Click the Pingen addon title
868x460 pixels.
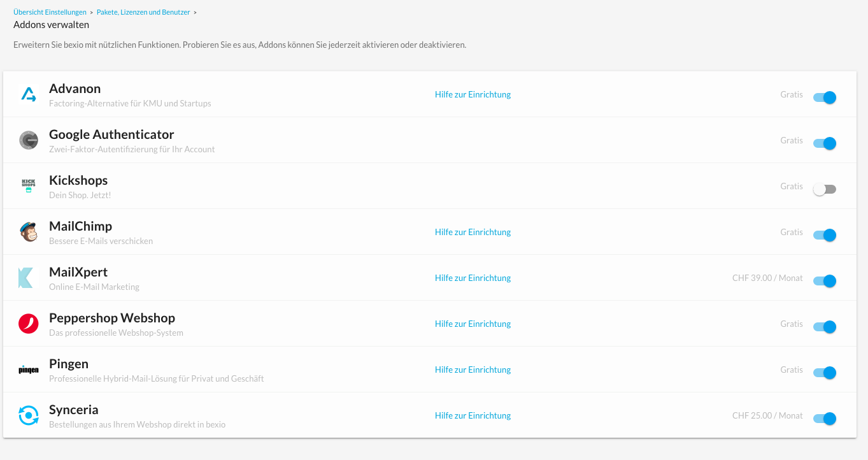coord(69,364)
